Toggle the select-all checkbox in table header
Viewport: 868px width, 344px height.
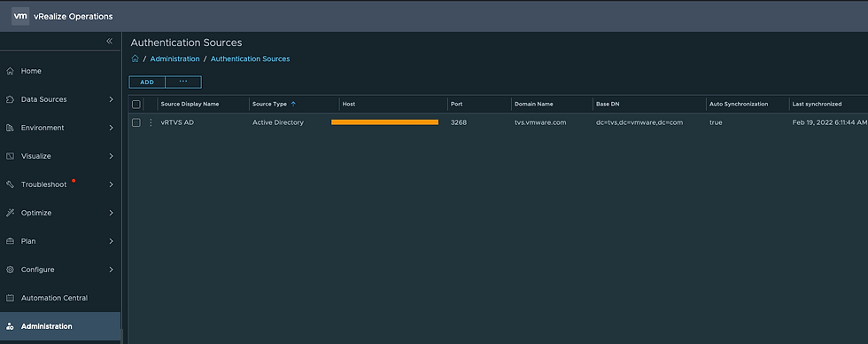point(136,104)
